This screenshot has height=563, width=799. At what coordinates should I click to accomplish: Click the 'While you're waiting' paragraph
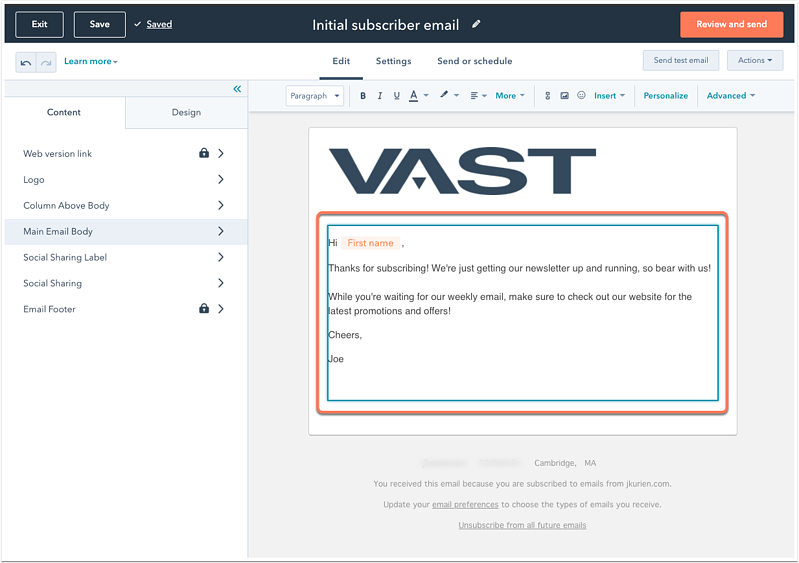click(x=510, y=304)
